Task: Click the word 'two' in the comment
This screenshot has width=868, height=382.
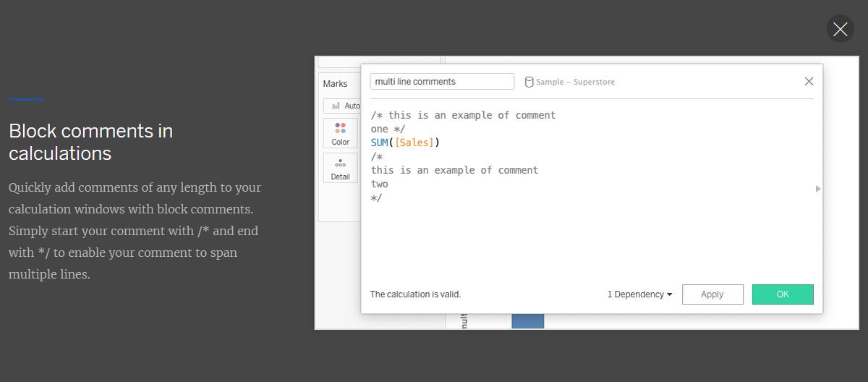Action: tap(380, 184)
